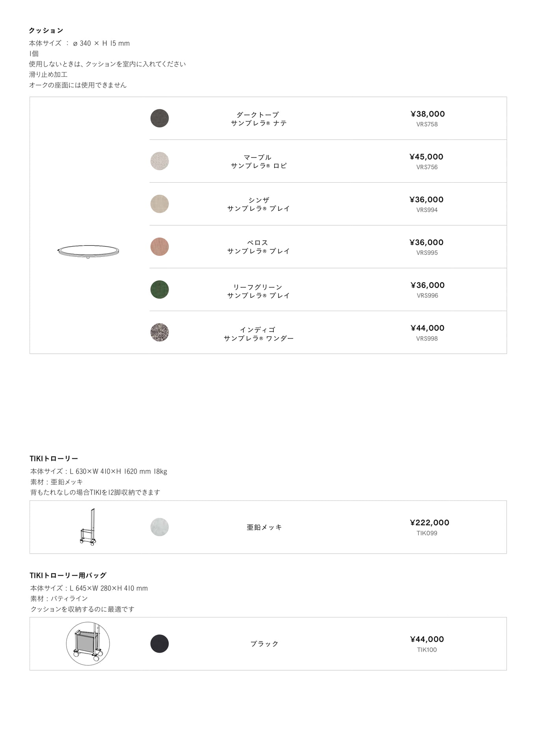Select the Marble Sunbrella Lopi swatch
Viewport: 535px width, 756px height.
point(160,161)
